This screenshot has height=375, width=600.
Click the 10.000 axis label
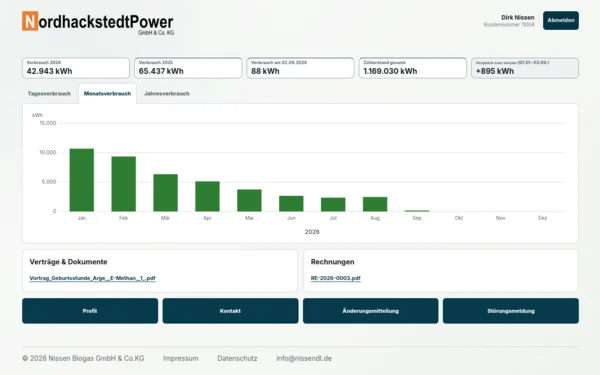(x=48, y=152)
